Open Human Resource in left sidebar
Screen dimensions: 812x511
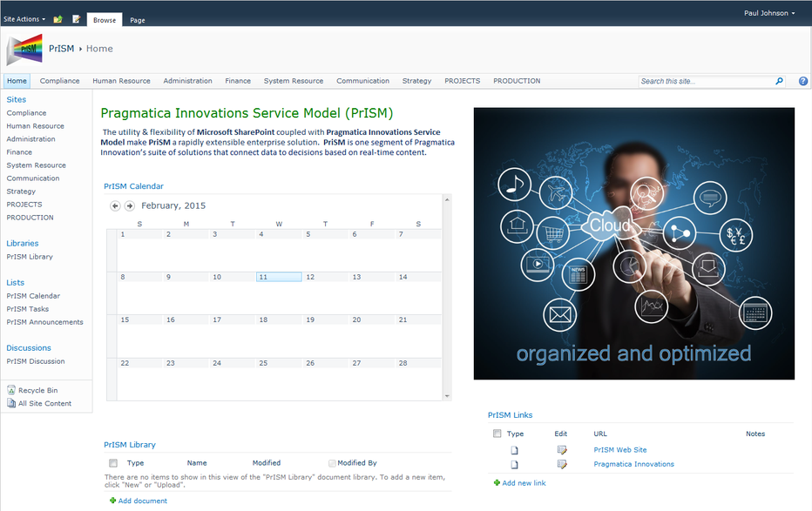coord(35,125)
